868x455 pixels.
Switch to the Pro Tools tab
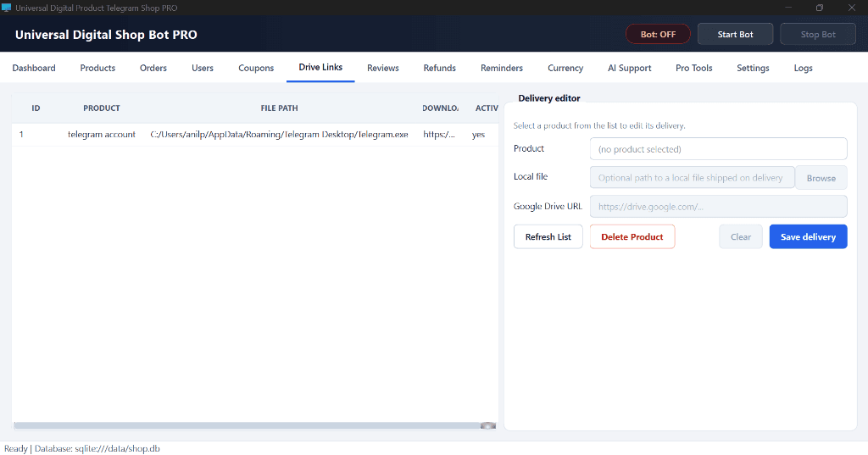(693, 68)
